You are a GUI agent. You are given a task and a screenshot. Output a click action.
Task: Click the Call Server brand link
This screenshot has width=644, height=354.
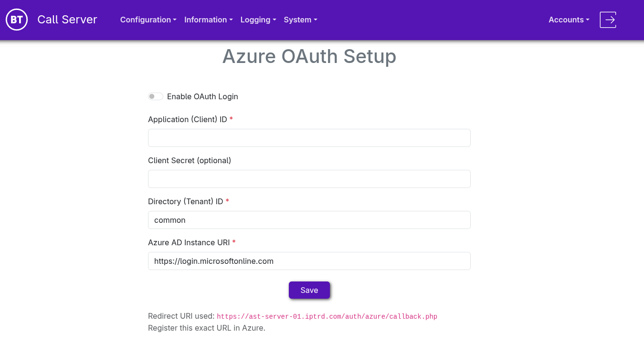[67, 20]
